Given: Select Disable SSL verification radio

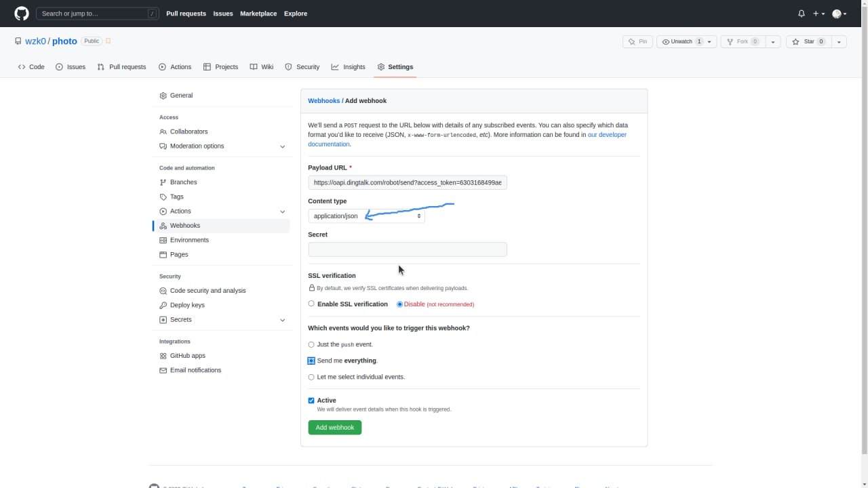Looking at the screenshot, I should click(400, 304).
